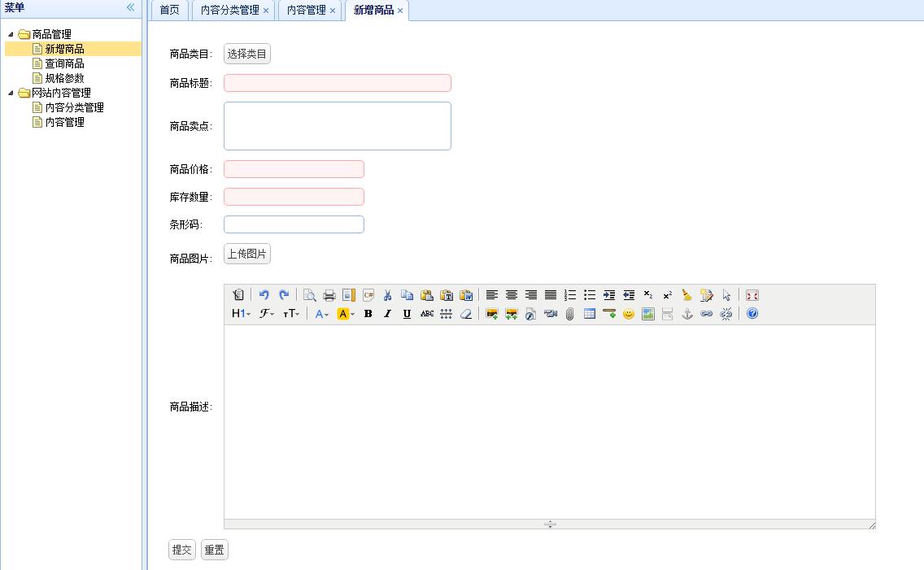Image resolution: width=924 pixels, height=570 pixels.
Task: Click the cut scissors icon
Action: pos(388,295)
